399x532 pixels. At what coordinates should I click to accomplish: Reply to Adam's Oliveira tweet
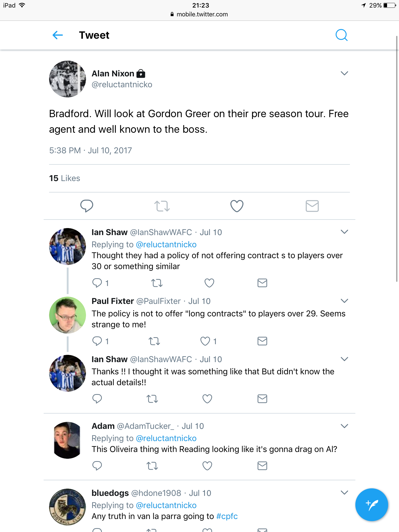[x=97, y=466]
